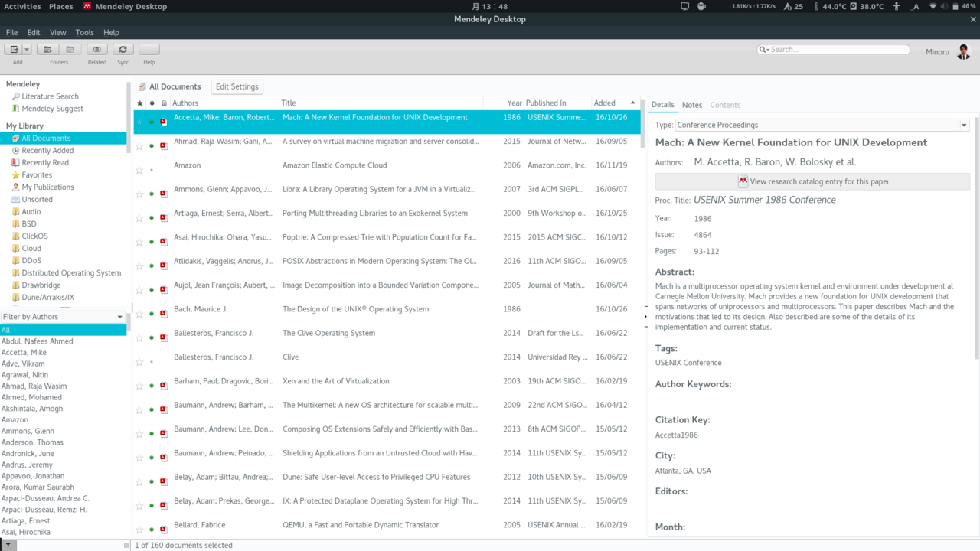Click the remove folder toolbar icon

pyautogui.click(x=70, y=50)
